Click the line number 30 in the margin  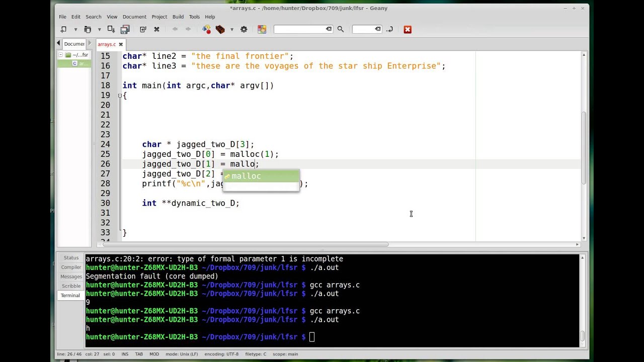105,203
